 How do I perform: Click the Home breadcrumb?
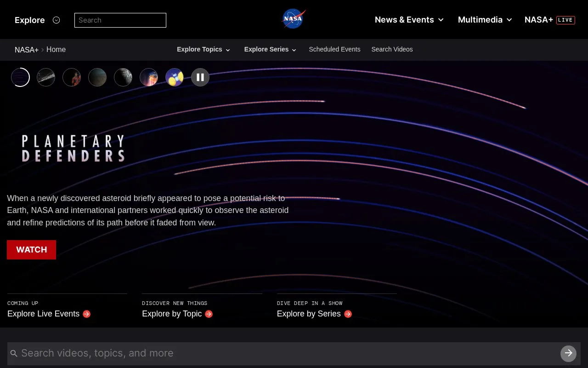[56, 50]
